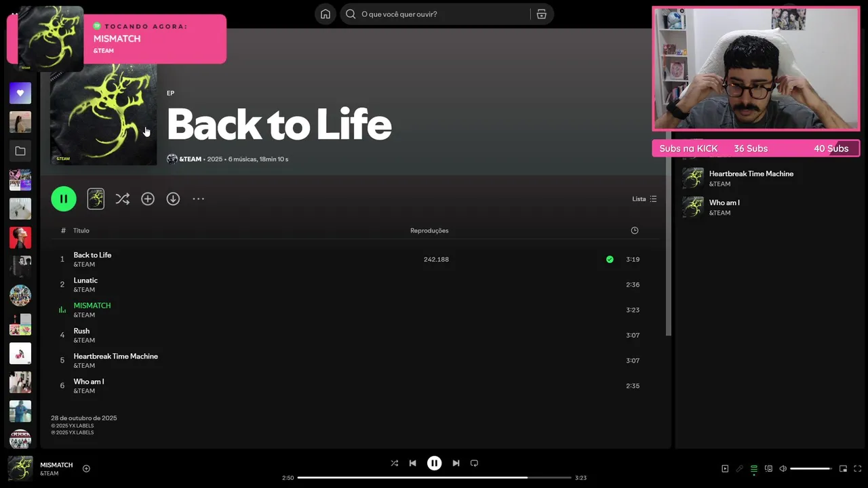Image resolution: width=868 pixels, height=488 pixels.
Task: Skip to the next track
Action: pos(456,463)
